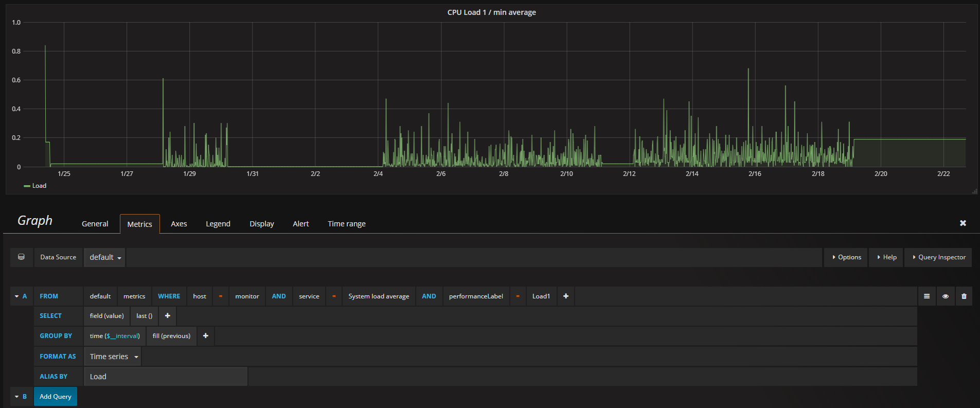Click the Add Query button

pos(56,397)
